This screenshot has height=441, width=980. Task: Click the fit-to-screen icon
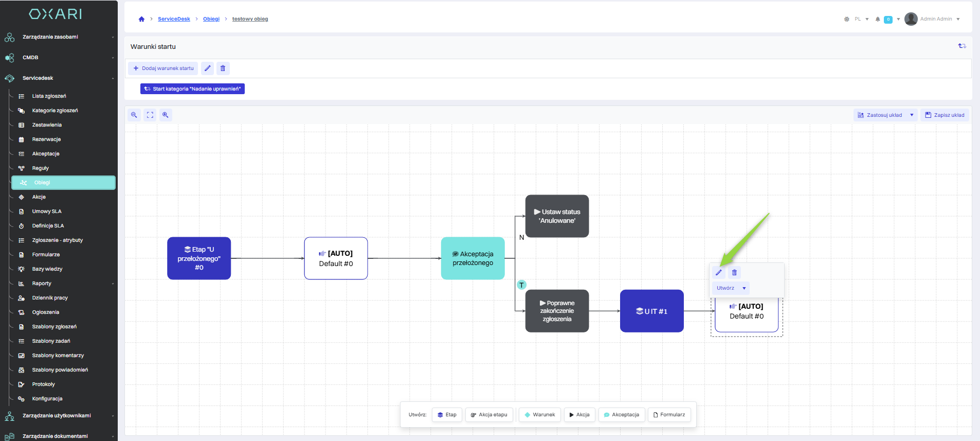pyautogui.click(x=150, y=115)
